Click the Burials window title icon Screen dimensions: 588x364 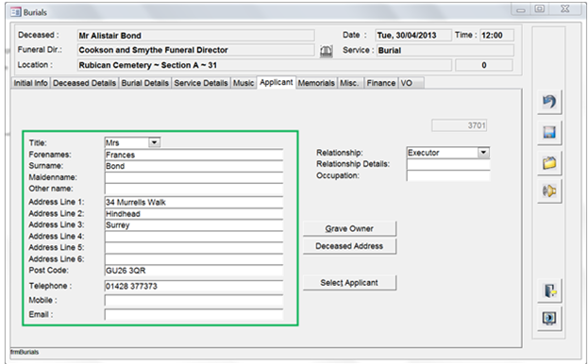[16, 12]
